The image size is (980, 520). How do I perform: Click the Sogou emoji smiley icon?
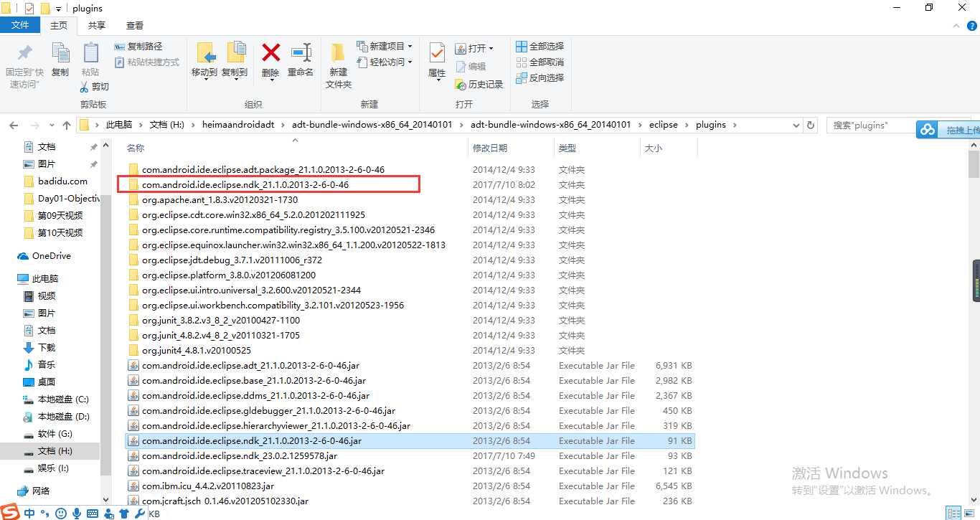click(x=60, y=514)
